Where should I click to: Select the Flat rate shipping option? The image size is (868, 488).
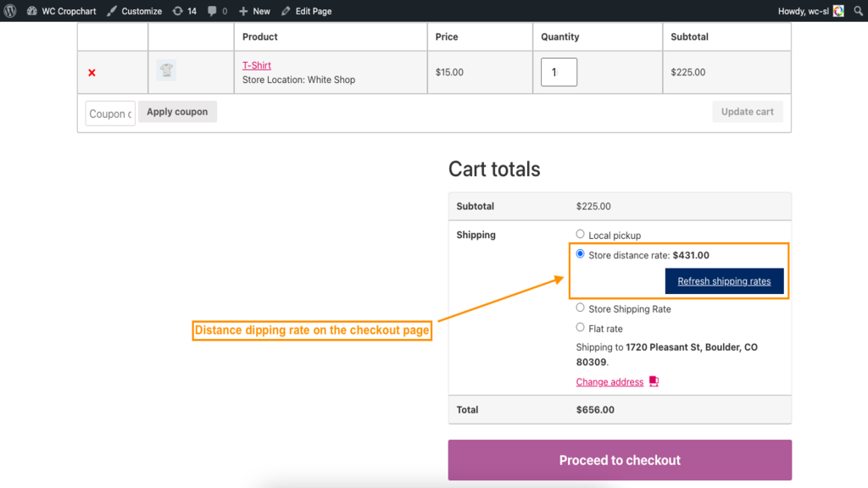(x=580, y=328)
